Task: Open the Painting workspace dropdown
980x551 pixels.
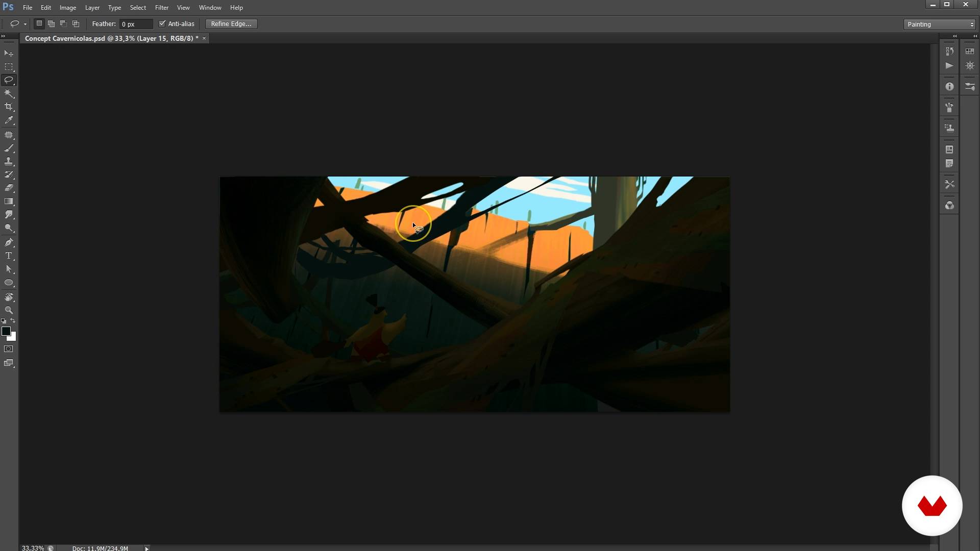Action: click(x=940, y=24)
